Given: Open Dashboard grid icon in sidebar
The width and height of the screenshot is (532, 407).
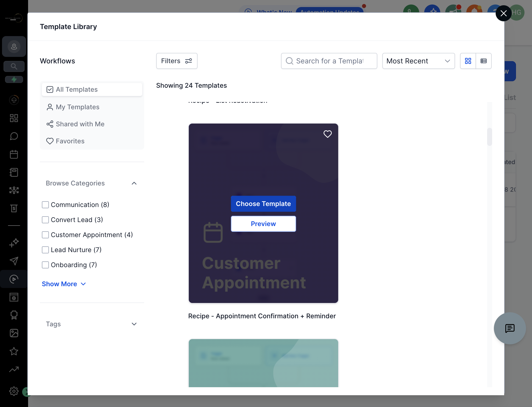Looking at the screenshot, I should click(14, 118).
